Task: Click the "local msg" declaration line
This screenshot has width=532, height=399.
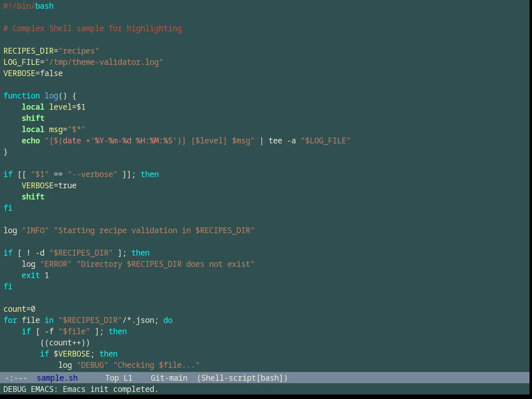Action: coord(54,129)
